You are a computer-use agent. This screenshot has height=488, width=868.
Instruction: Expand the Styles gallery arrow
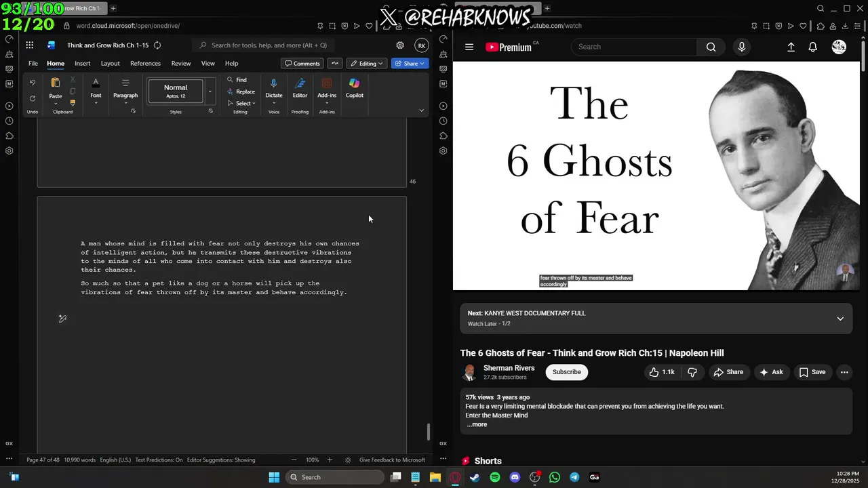[x=210, y=91]
